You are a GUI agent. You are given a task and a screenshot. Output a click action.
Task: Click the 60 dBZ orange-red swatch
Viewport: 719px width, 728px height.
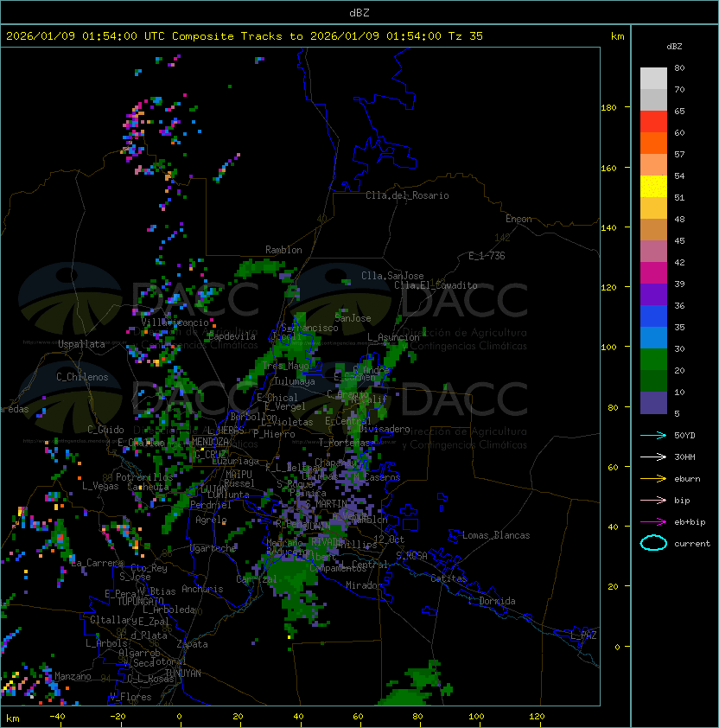coord(653,143)
